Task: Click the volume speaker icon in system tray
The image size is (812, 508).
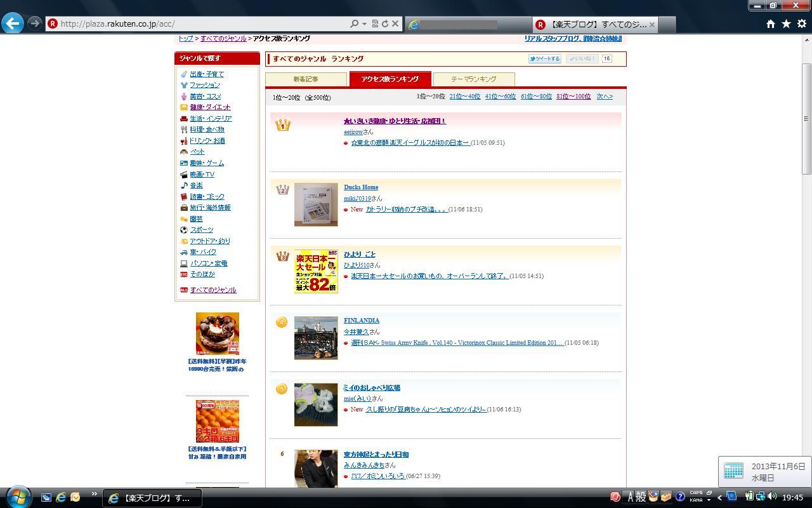Action: [x=771, y=497]
